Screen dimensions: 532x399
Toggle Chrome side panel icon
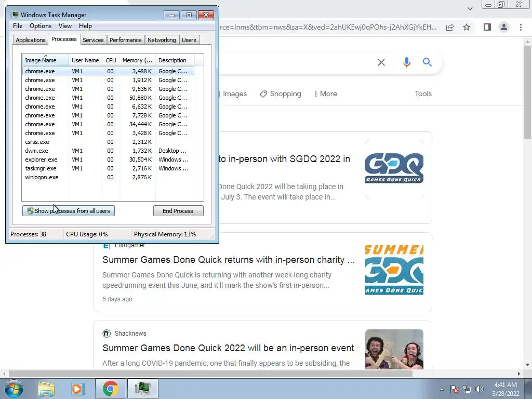(x=487, y=27)
